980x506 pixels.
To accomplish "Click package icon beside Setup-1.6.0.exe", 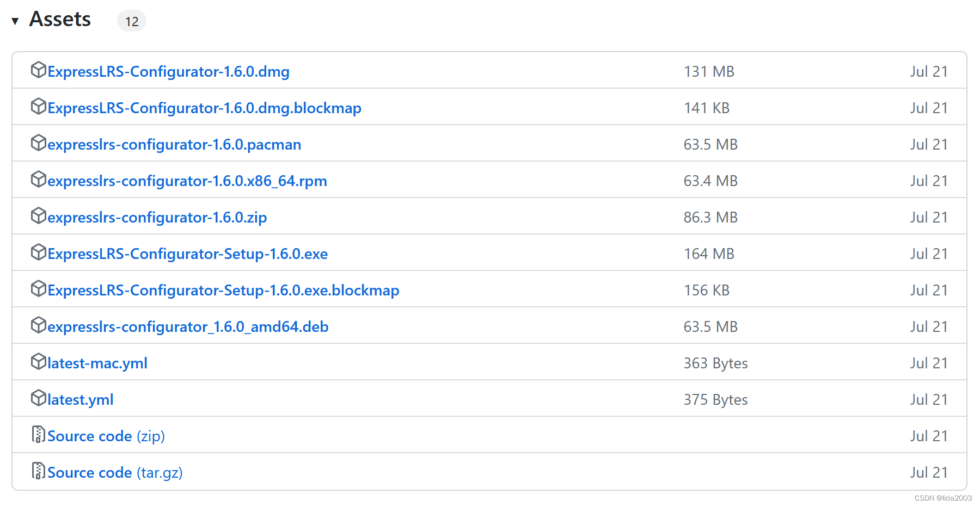I will tap(39, 252).
